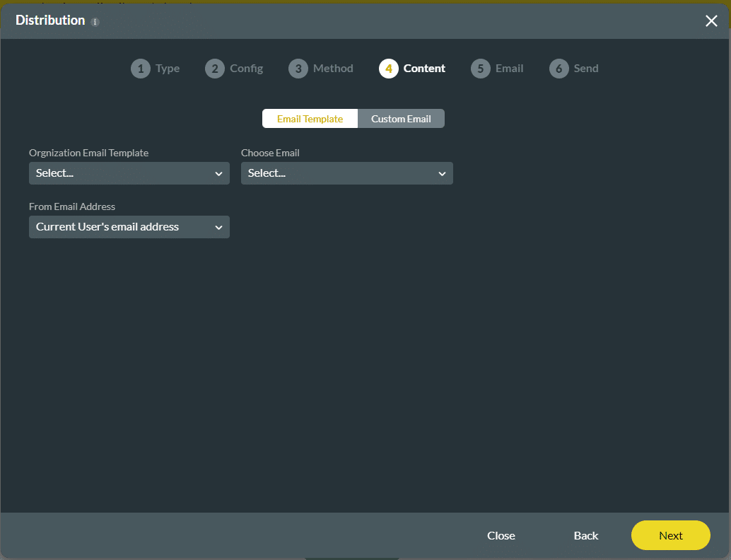The height and width of the screenshot is (560, 731).
Task: Close the Distribution dialog with the X icon
Action: tap(711, 21)
